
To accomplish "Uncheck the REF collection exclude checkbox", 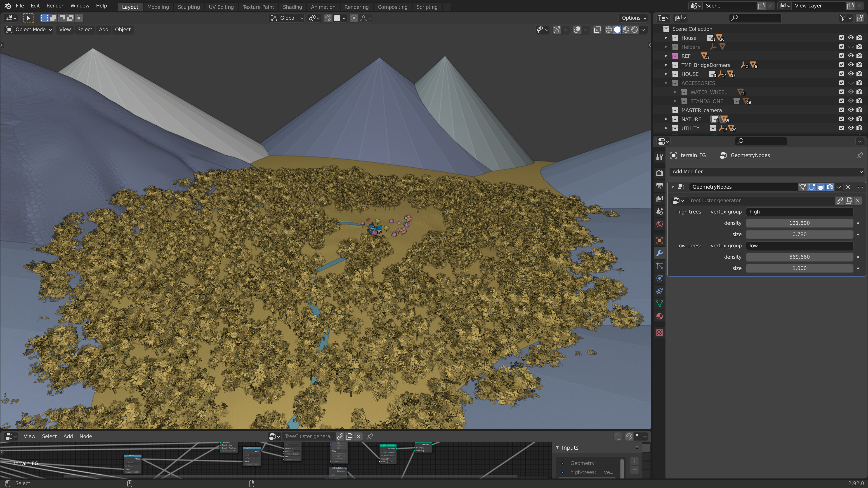I will (841, 56).
